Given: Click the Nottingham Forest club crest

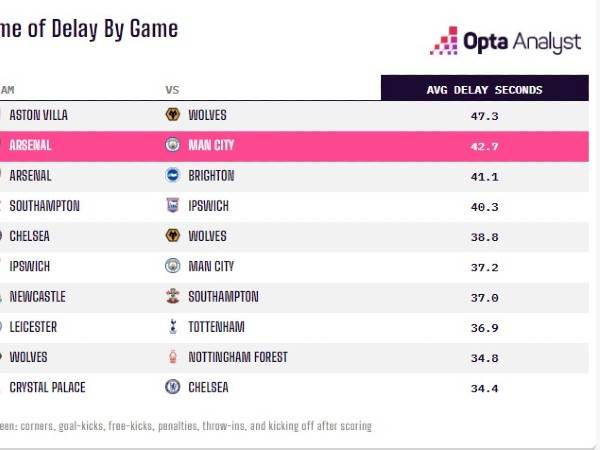Looking at the screenshot, I should 174,358.
